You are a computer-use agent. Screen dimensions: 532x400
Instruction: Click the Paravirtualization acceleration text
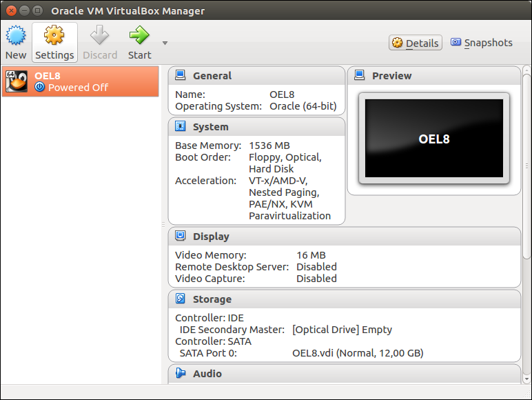point(289,216)
